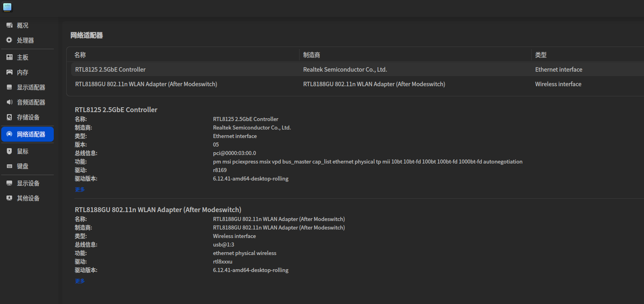Select the 键盘 keyboard icon
Screen dimensions: 644x304
[9, 166]
